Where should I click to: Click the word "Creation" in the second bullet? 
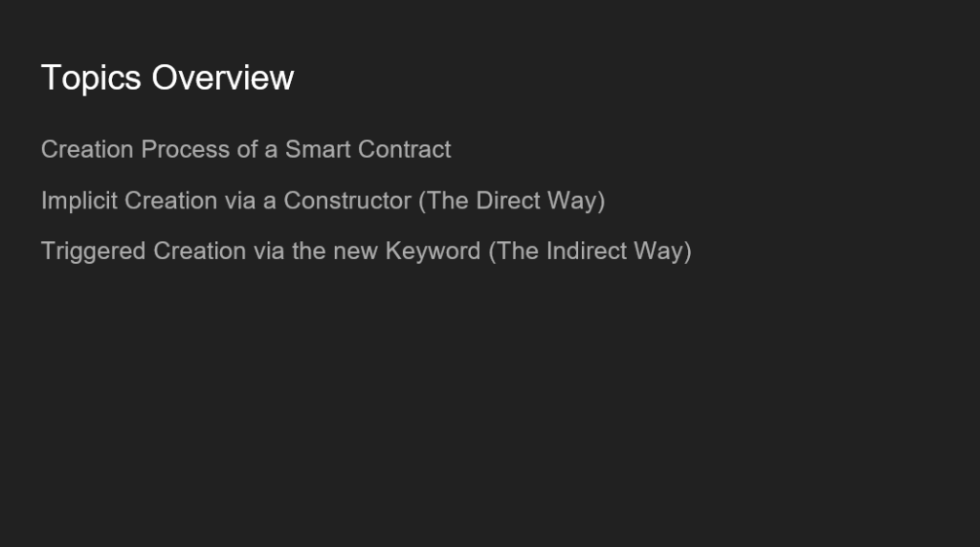(x=171, y=201)
